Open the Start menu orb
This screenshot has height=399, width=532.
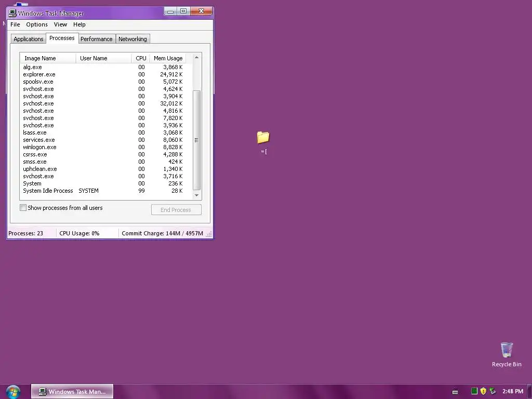point(13,392)
